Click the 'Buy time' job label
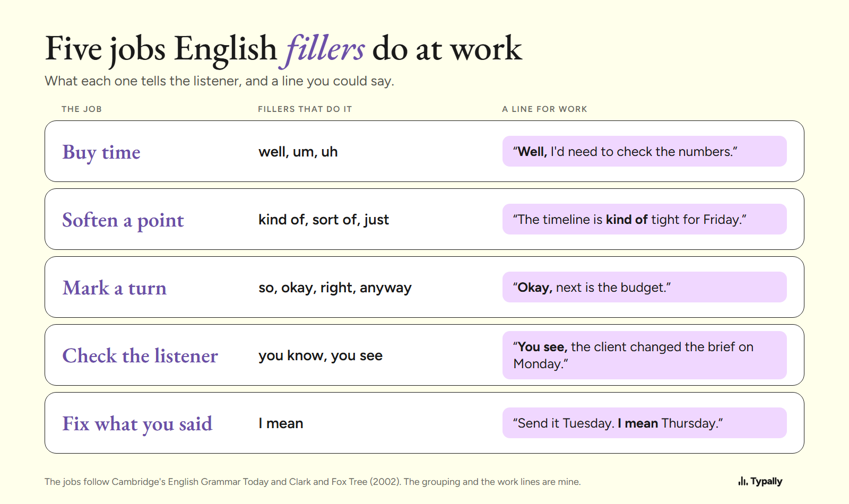 coord(101,152)
